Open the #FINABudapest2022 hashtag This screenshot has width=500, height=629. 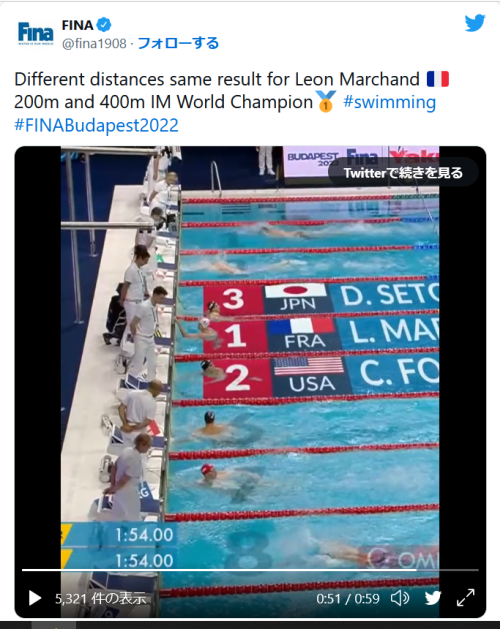click(x=96, y=125)
